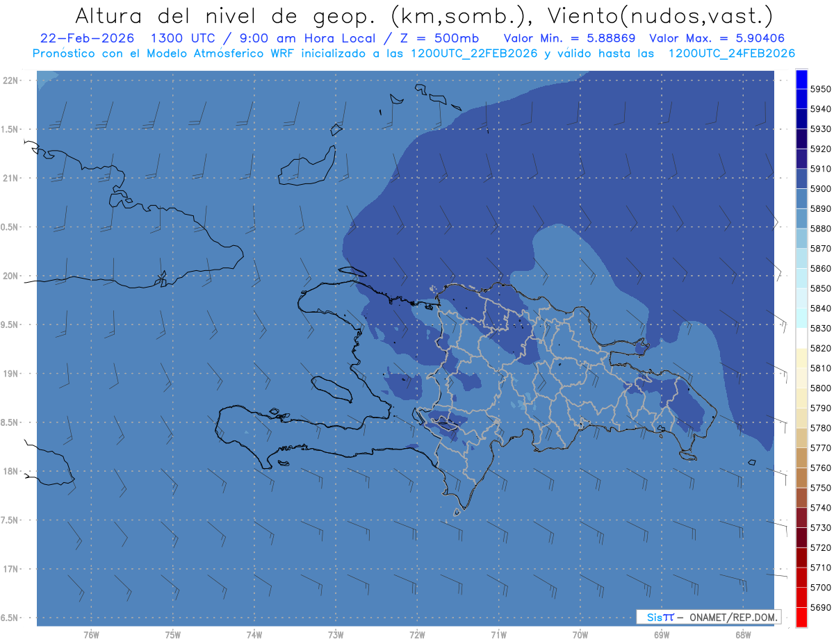
Task: Click the '19N' latitude axis label
Action: pyautogui.click(x=10, y=373)
